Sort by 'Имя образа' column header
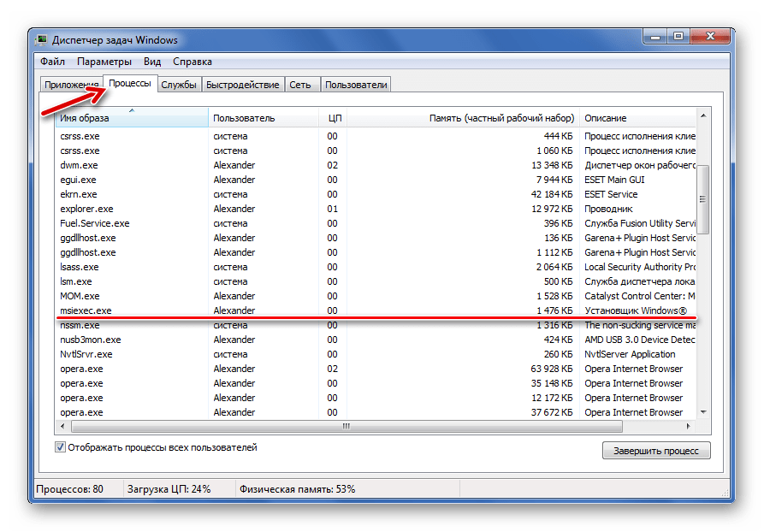Image resolution: width=764 pixels, height=532 pixels. (x=132, y=118)
